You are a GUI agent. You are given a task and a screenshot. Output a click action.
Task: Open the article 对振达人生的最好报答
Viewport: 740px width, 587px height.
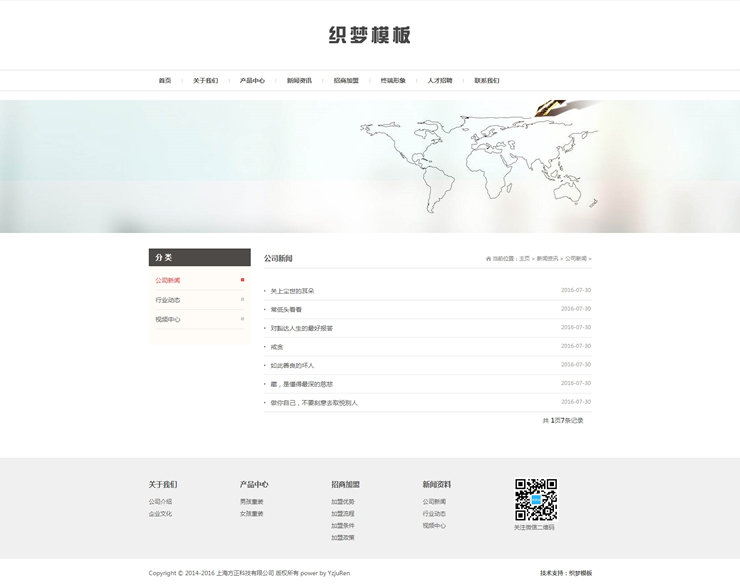click(302, 328)
